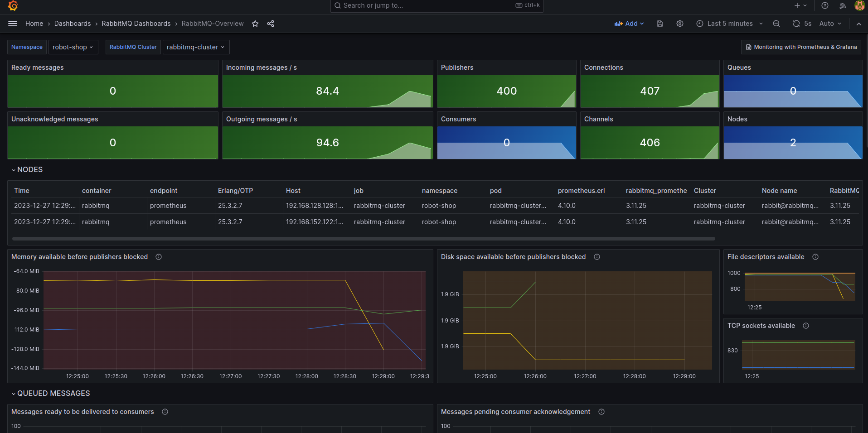Open the Namespace robot-shop dropdown
The width and height of the screenshot is (868, 433).
(x=73, y=47)
